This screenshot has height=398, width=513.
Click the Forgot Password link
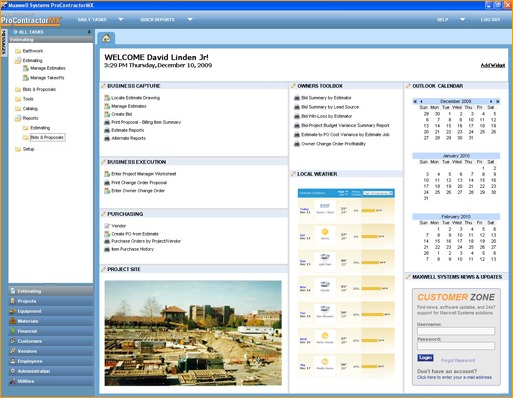coord(458,360)
